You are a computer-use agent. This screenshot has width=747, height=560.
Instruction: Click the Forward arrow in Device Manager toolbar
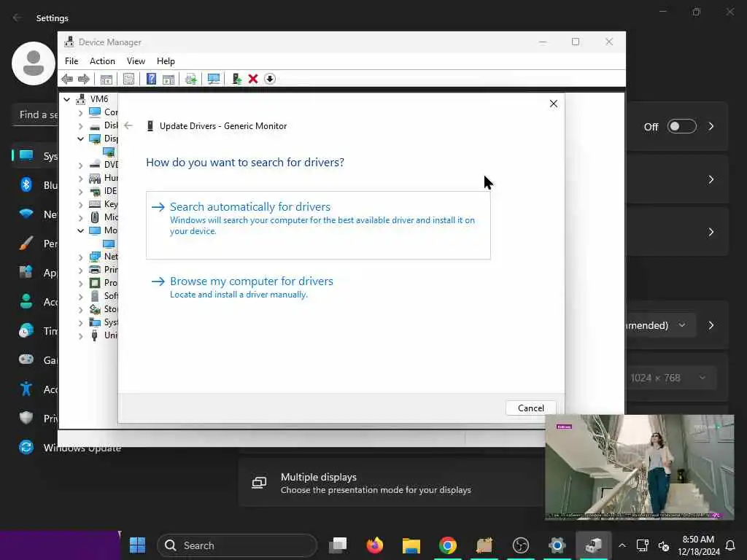pos(84,79)
